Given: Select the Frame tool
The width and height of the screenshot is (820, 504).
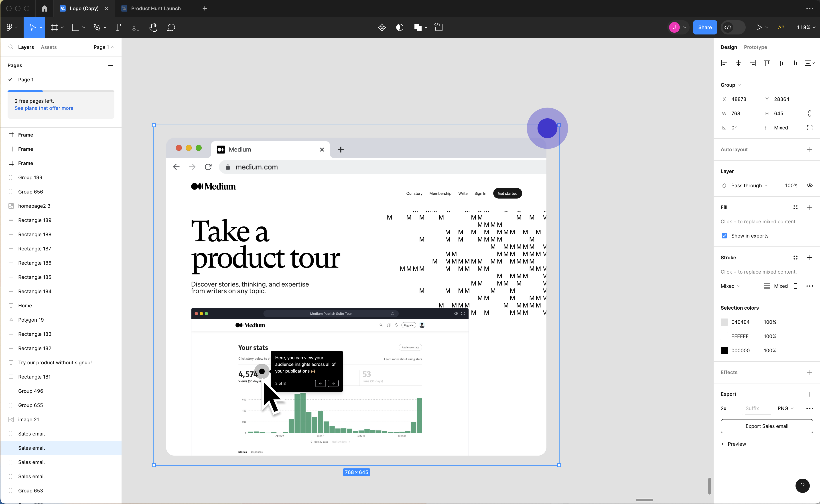Looking at the screenshot, I should [x=54, y=27].
